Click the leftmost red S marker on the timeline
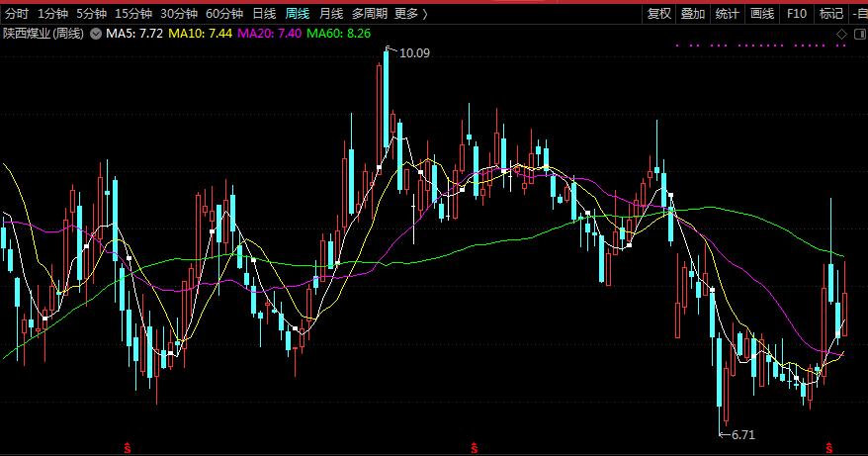 pos(128,448)
